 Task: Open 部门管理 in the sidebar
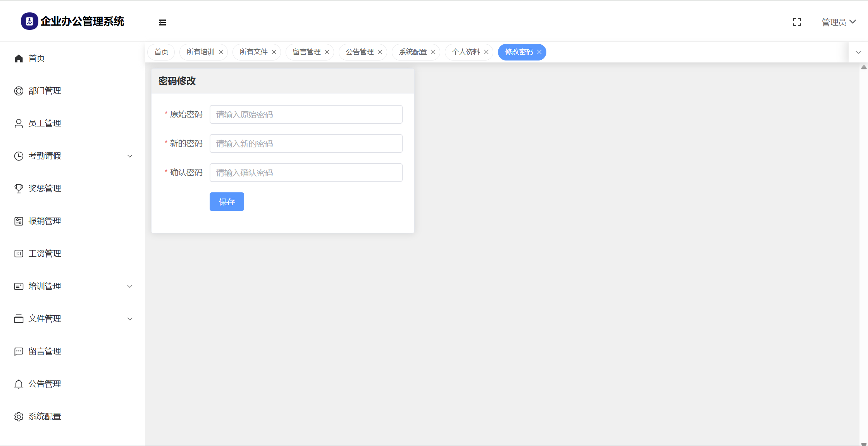tap(45, 91)
